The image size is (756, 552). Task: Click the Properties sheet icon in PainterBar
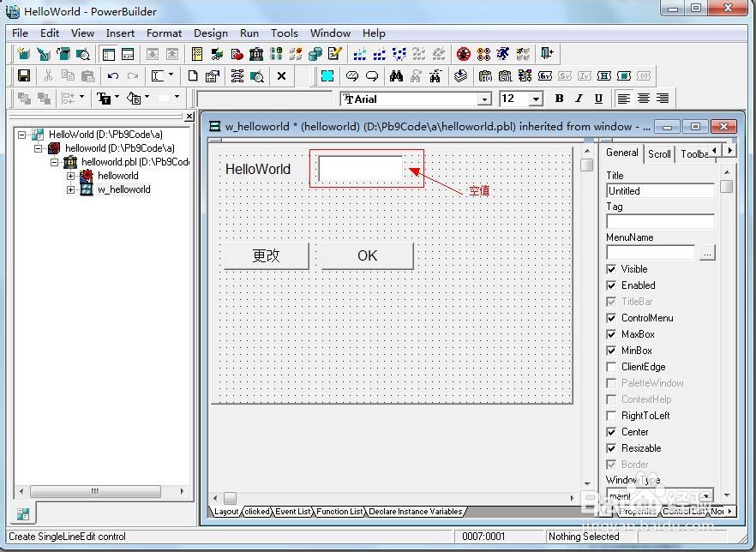213,75
